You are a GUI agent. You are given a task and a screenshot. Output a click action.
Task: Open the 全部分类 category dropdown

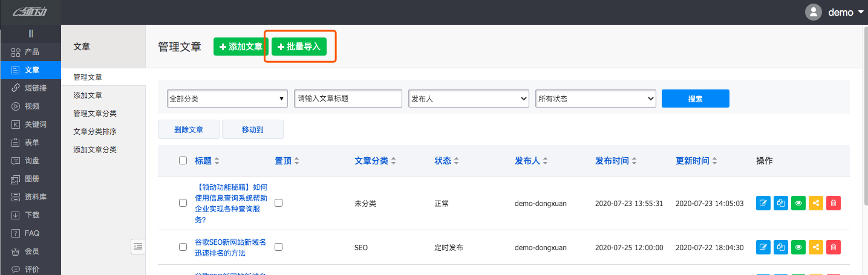click(x=227, y=99)
